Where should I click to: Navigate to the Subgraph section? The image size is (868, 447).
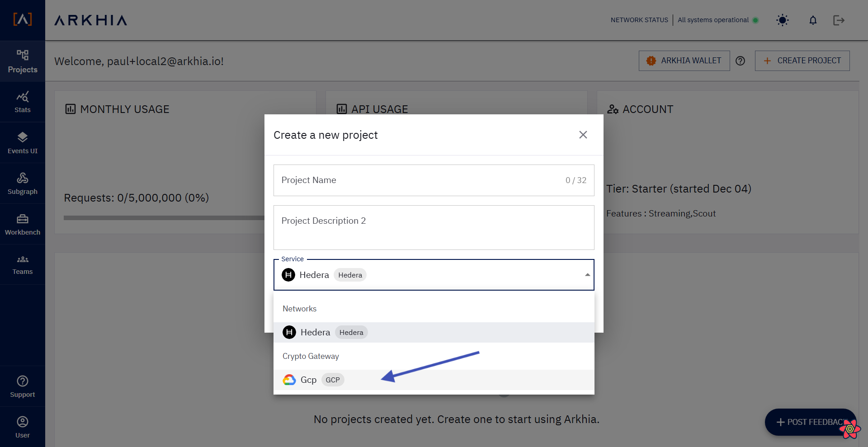[x=23, y=183]
